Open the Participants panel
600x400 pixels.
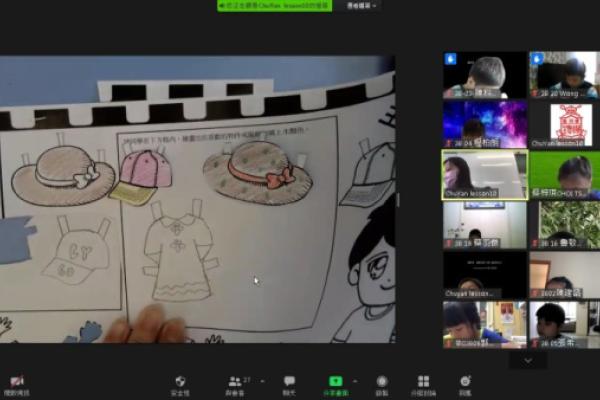tap(236, 380)
